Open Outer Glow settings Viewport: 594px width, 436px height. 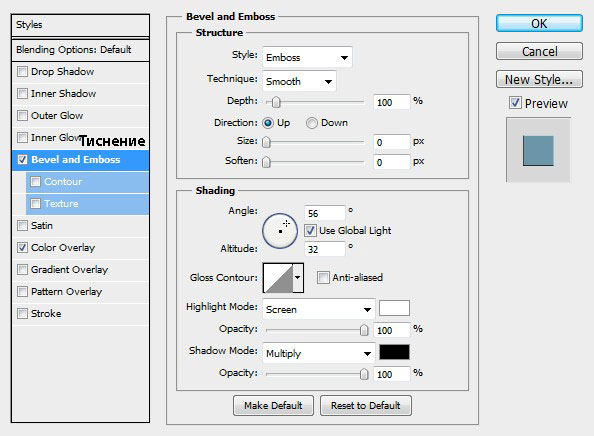[x=57, y=116]
